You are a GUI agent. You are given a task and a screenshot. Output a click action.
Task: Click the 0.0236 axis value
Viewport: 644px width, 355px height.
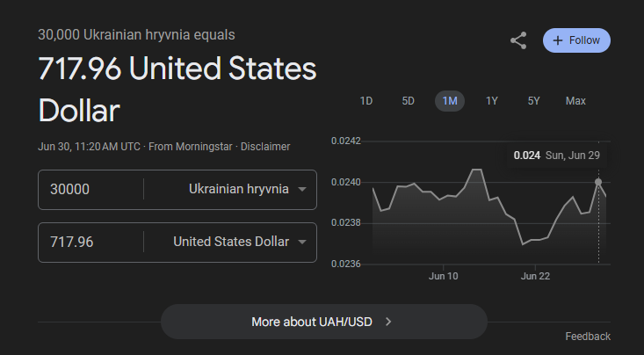pos(346,264)
